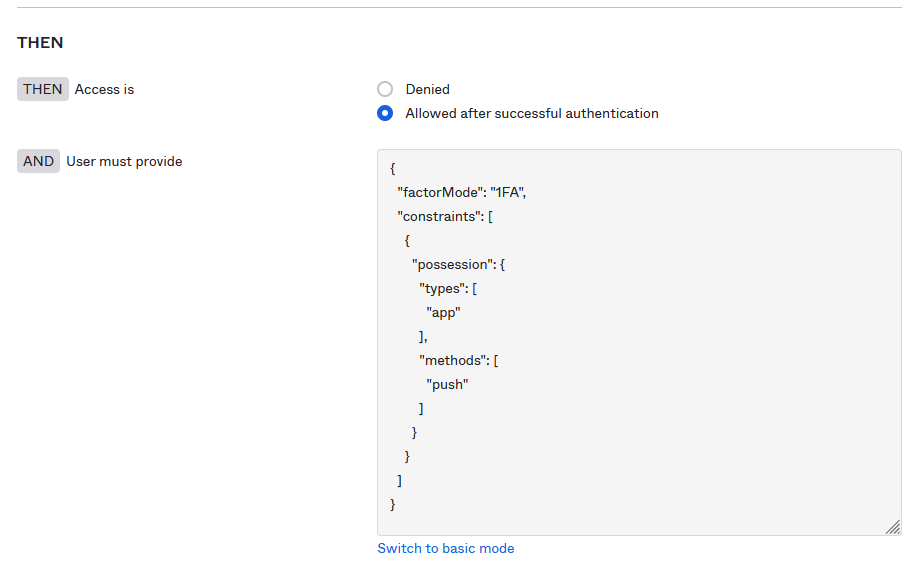This screenshot has height=573, width=924.
Task: Click the "Access is" label
Action: click(x=104, y=89)
